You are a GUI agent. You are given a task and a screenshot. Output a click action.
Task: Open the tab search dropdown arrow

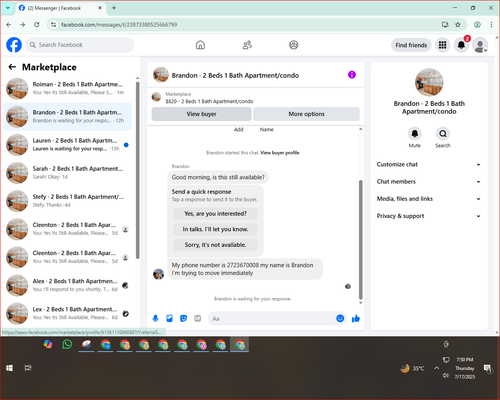tap(8, 8)
